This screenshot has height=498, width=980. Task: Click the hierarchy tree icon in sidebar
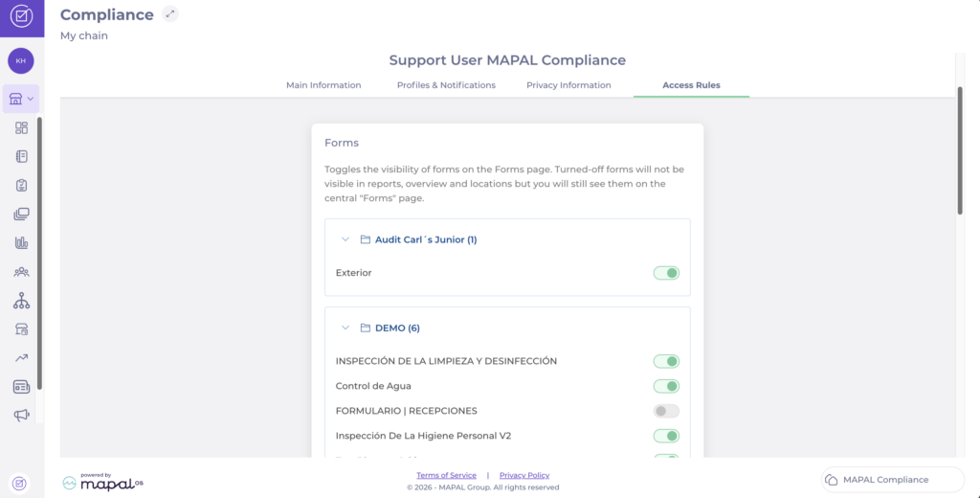tap(22, 301)
